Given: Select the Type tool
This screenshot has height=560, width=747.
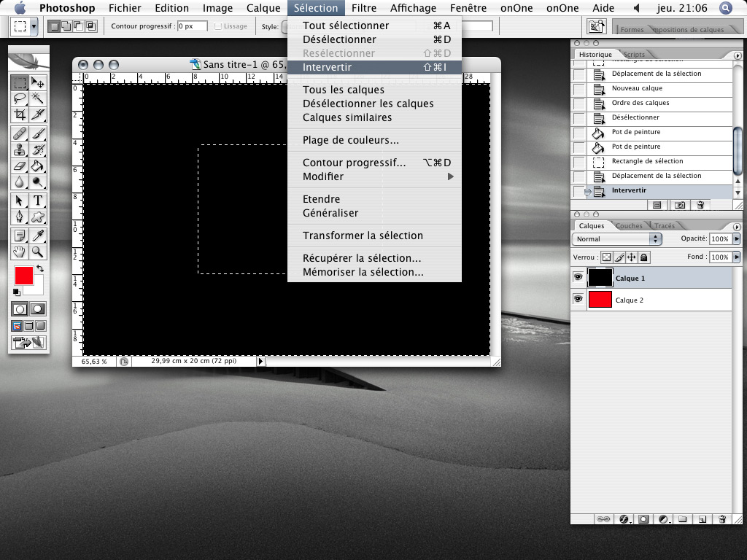Looking at the screenshot, I should pos(38,201).
